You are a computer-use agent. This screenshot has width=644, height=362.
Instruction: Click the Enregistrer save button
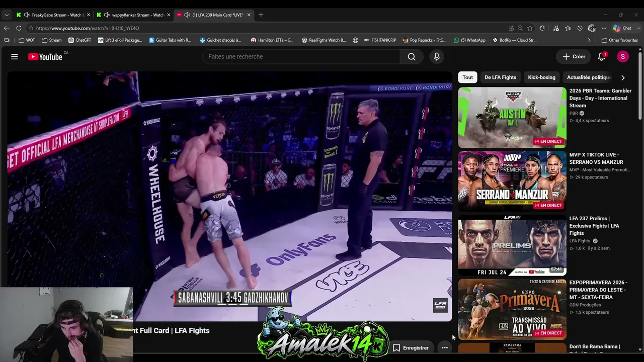[x=411, y=347]
